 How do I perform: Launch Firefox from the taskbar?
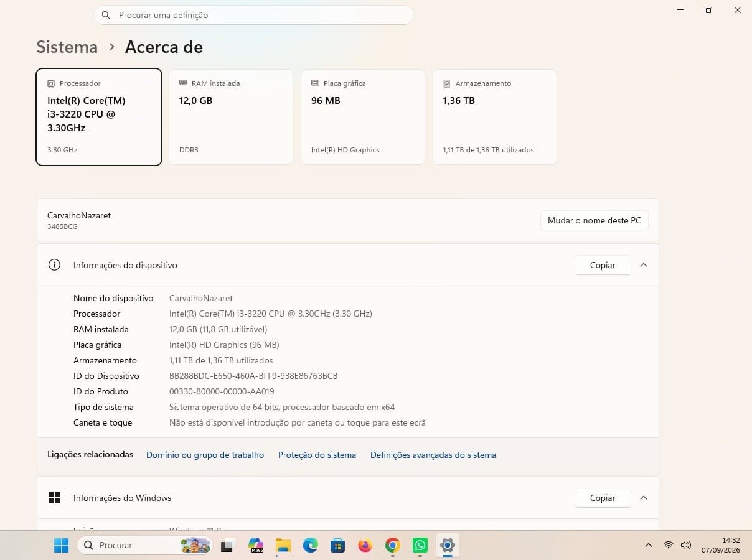click(x=365, y=546)
